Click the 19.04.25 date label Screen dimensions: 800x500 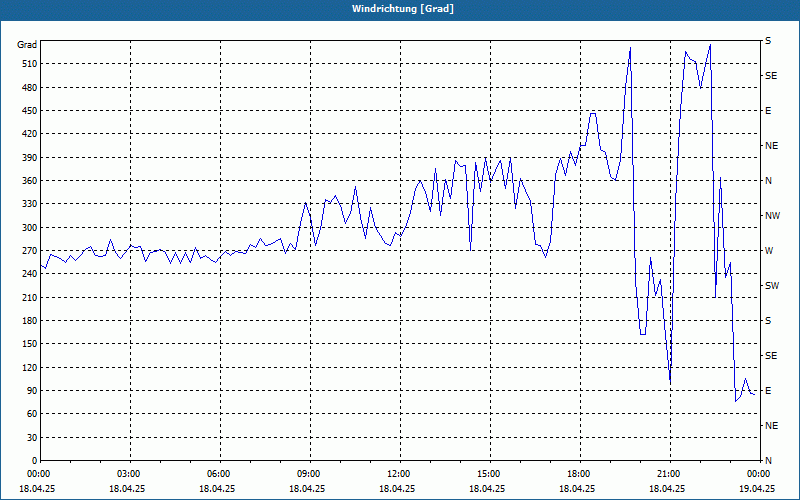756,488
